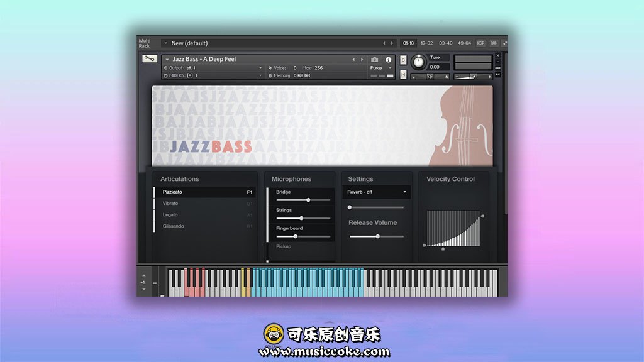Click the Bridge microphone volume slider

pos(303,200)
